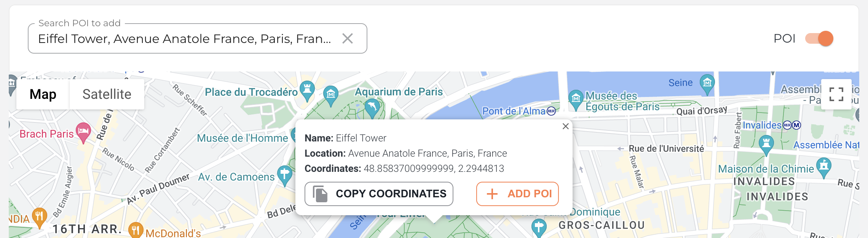Click the Brach Paris hotel marker
Image resolution: width=868 pixels, height=238 pixels.
(x=83, y=132)
